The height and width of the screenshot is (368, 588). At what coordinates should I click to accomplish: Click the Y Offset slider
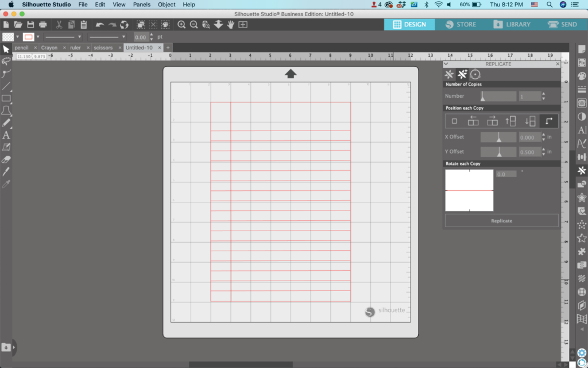pyautogui.click(x=498, y=152)
